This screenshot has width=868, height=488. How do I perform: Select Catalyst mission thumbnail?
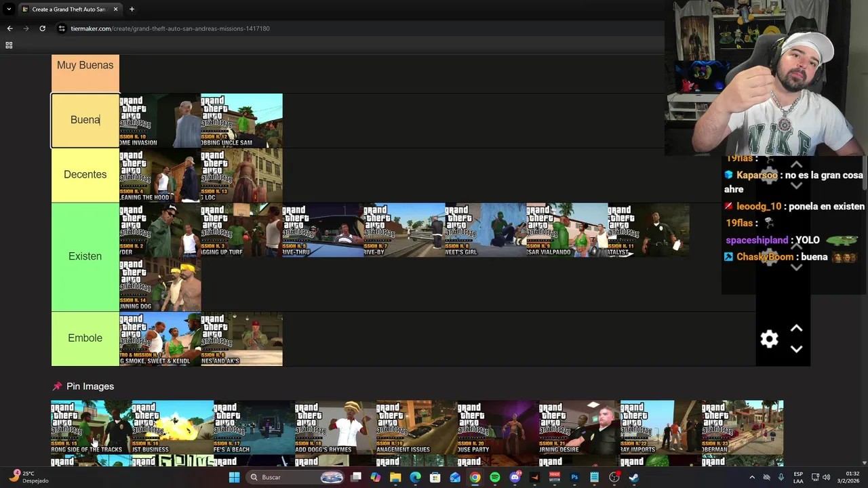(648, 230)
